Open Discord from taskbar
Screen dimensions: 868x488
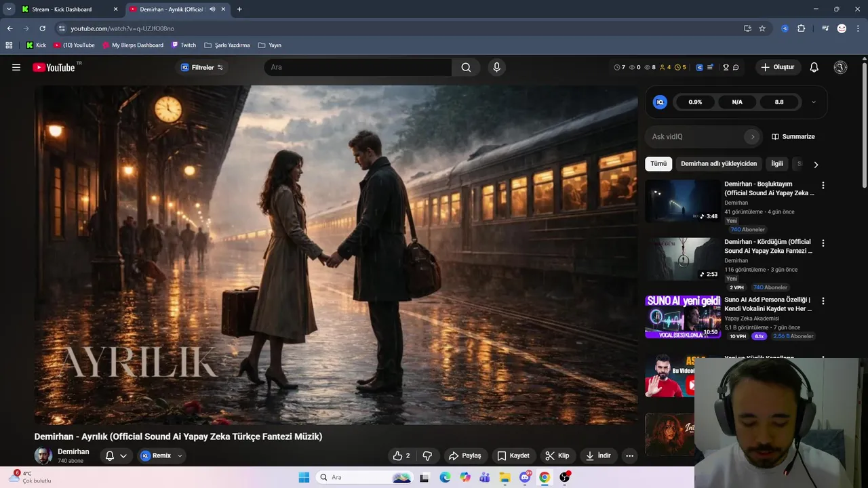tap(525, 477)
